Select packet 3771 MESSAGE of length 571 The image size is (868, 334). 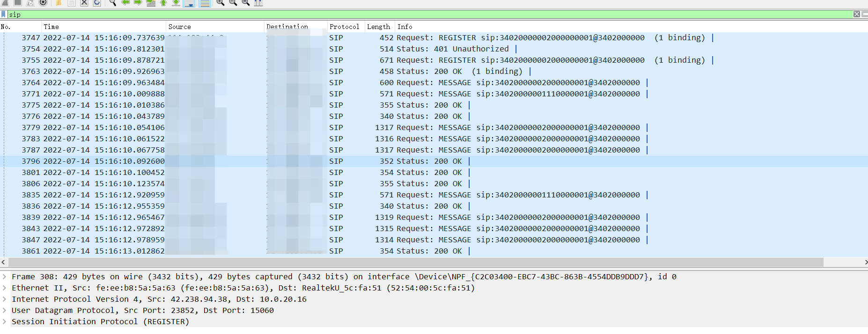(434, 94)
